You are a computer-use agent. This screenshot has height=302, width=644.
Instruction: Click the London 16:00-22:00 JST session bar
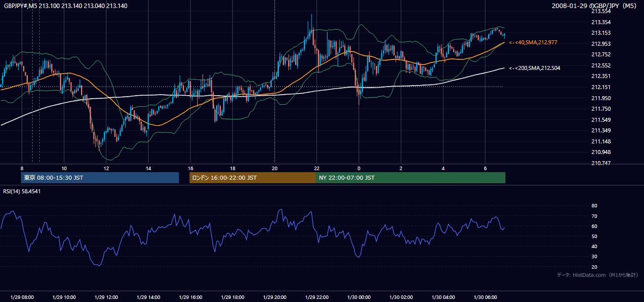[252, 178]
